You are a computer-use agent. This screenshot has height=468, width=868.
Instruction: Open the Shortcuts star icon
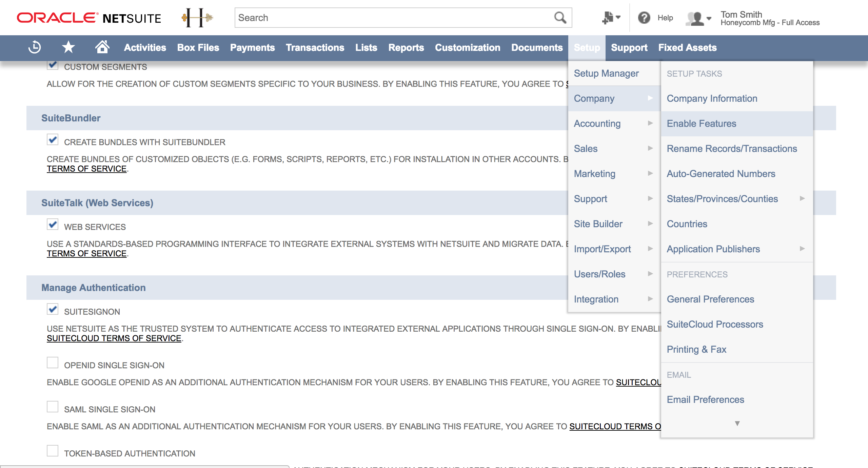tap(68, 47)
